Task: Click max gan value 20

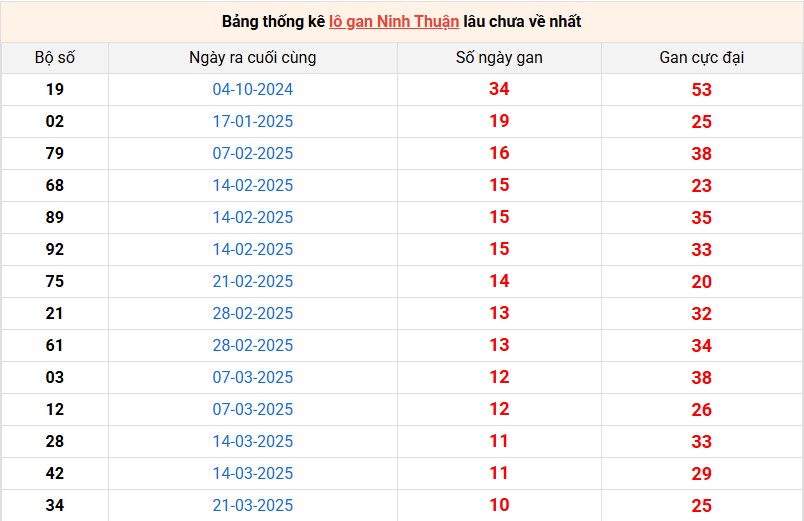Action: [x=701, y=282]
